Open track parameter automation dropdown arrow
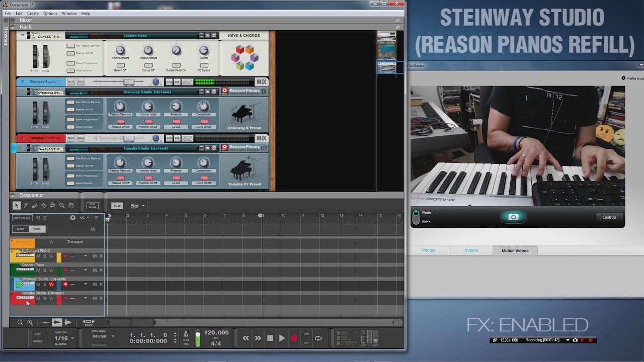Screen dimensions: 644x362 [x=88, y=218]
